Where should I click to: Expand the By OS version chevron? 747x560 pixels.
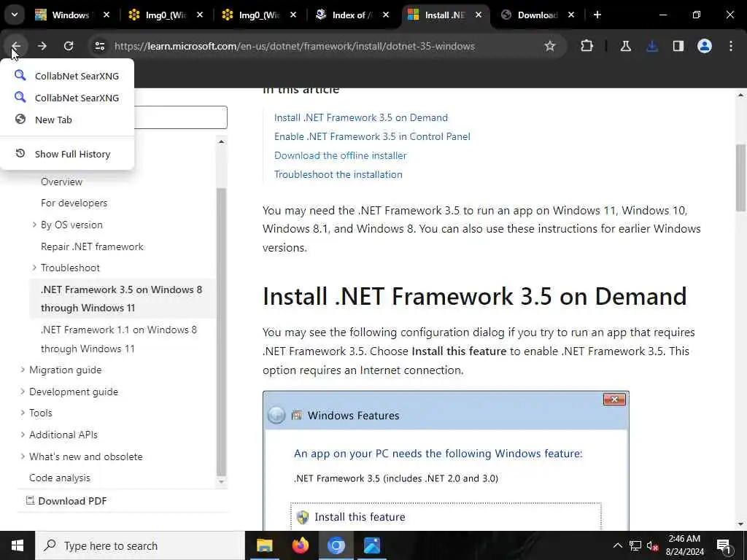(34, 225)
